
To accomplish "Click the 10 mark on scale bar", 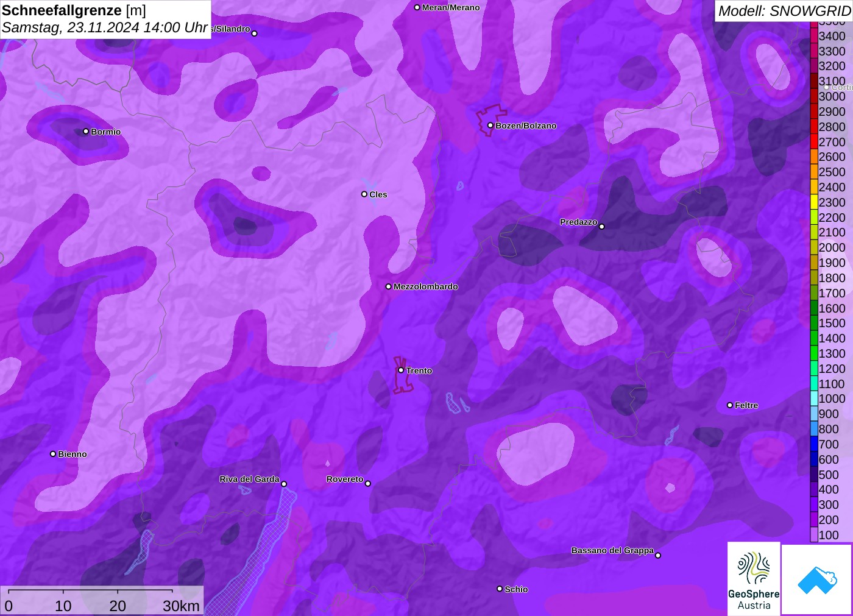I will (63, 606).
